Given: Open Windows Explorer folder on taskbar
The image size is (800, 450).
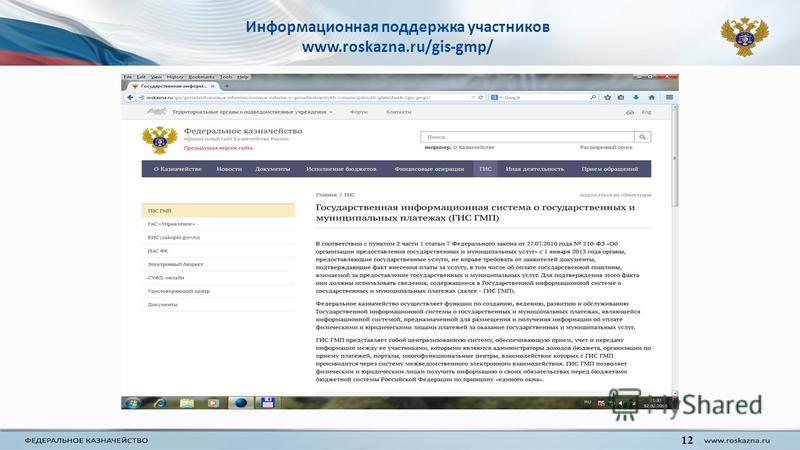Looking at the screenshot, I should click(187, 403).
